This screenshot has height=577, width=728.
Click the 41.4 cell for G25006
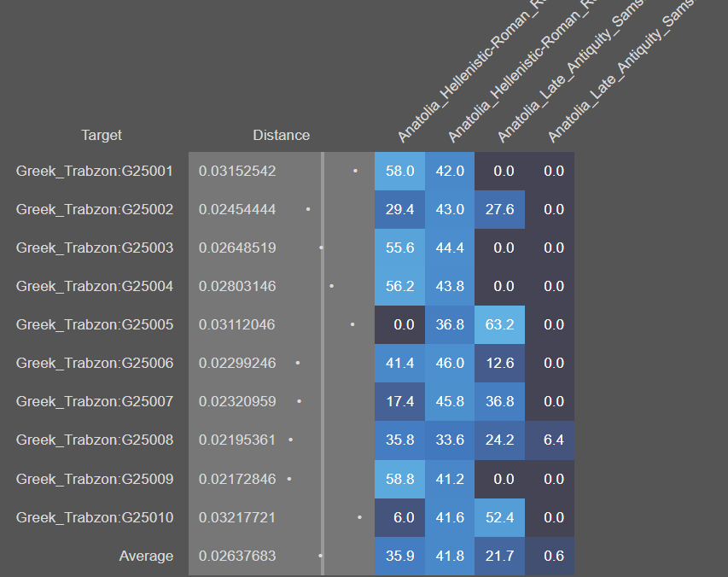point(399,363)
